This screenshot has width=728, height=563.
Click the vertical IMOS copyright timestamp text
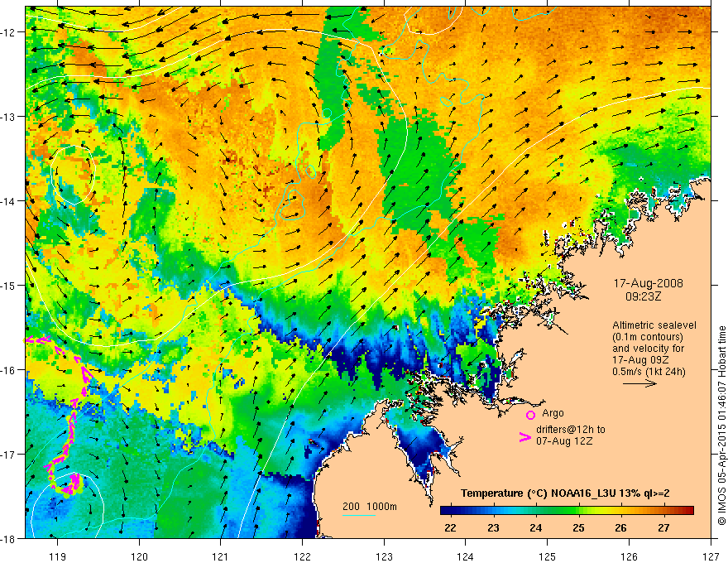[x=721, y=426]
